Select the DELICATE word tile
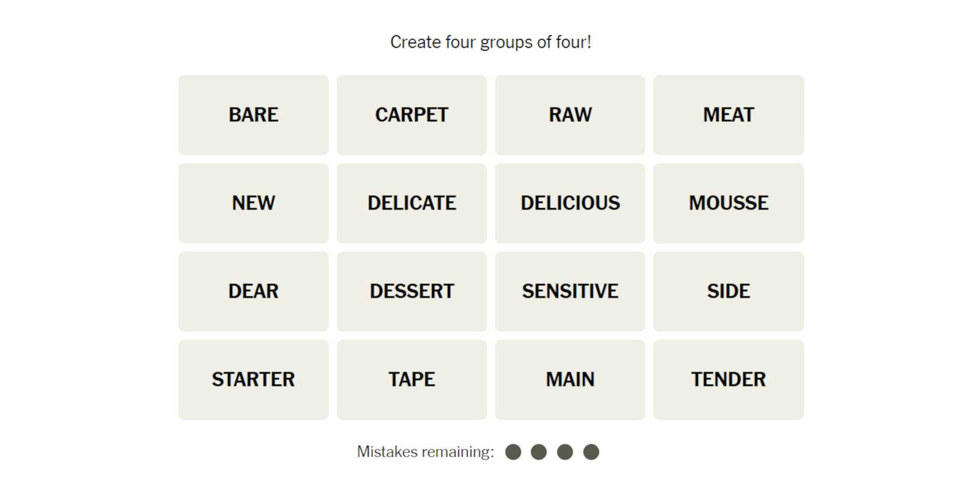980x490 pixels. point(412,203)
